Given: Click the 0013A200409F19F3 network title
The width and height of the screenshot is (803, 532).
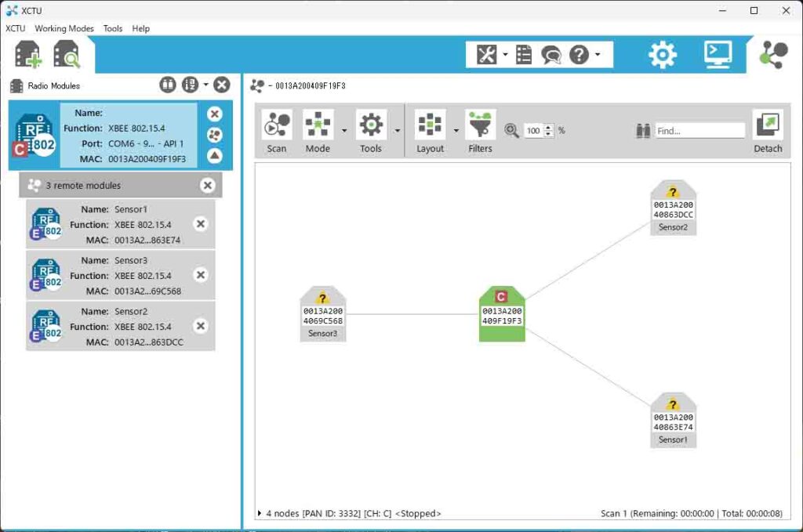Looking at the screenshot, I should point(311,86).
